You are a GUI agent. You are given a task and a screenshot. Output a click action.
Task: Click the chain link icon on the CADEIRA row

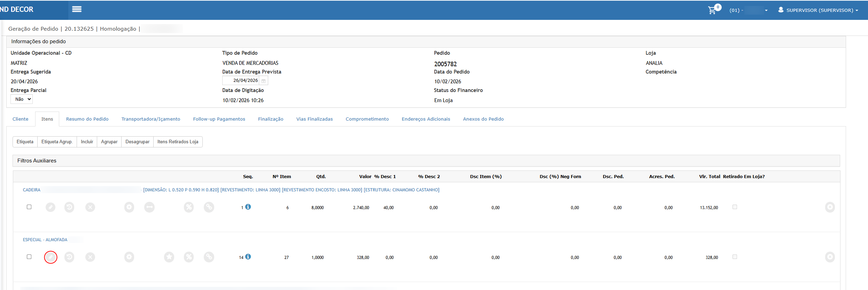pos(209,207)
